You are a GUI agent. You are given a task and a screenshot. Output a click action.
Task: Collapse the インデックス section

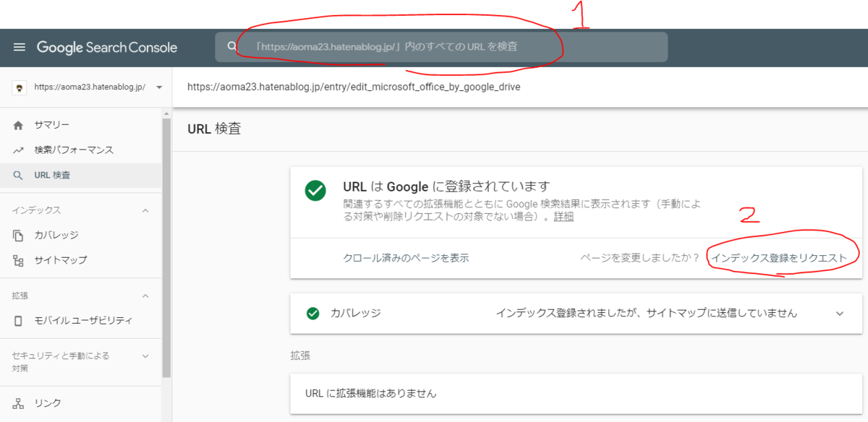[x=145, y=210]
